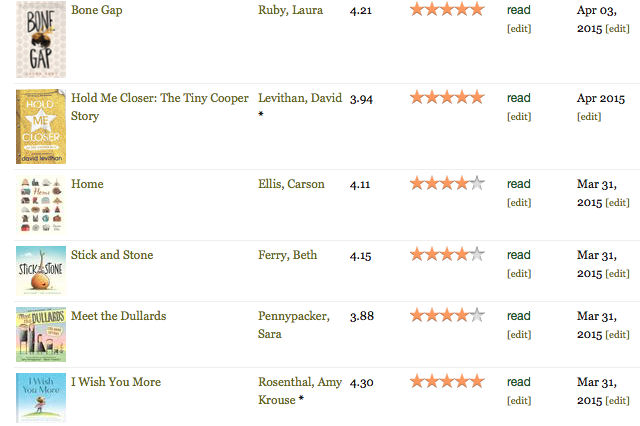Click the I Wish You More cover

pyautogui.click(x=40, y=397)
